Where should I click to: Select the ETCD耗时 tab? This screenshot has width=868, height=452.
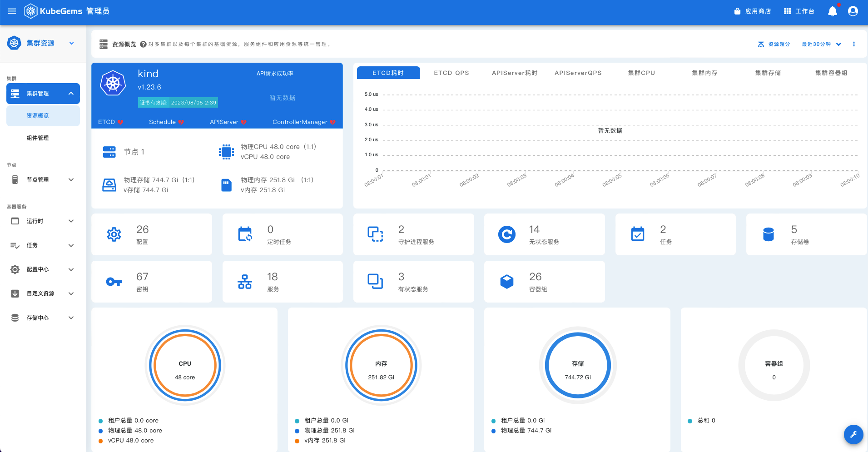pos(388,73)
